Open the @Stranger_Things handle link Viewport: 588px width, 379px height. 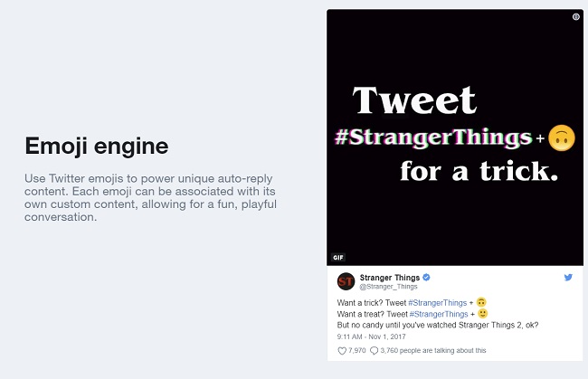pos(384,286)
